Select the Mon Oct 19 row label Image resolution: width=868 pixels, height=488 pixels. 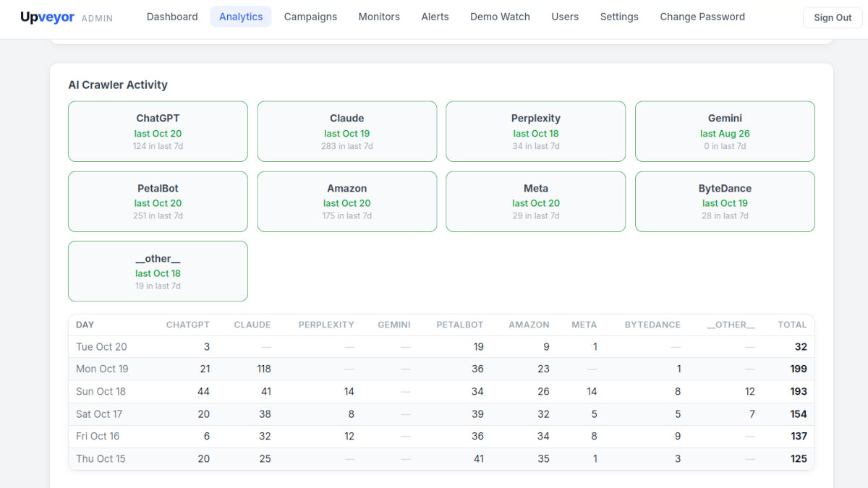tap(102, 369)
